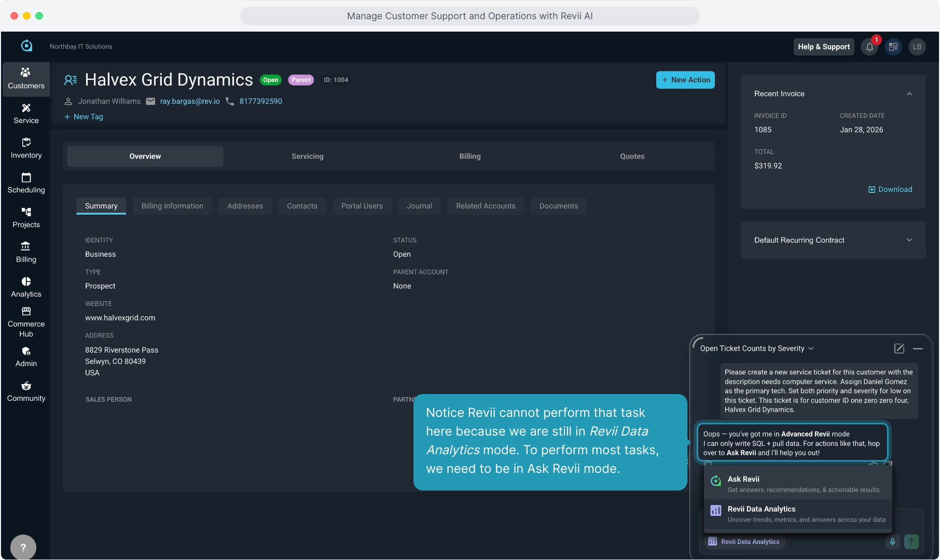The height and width of the screenshot is (560, 940).
Task: Click the ray.bargas@rev.io email link
Action: pos(190,101)
